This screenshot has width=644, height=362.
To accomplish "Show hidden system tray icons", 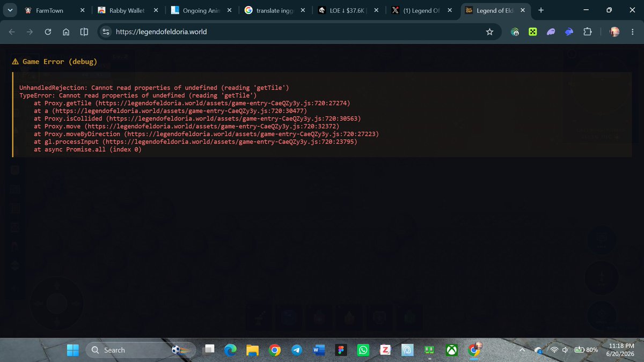I will [523, 350].
